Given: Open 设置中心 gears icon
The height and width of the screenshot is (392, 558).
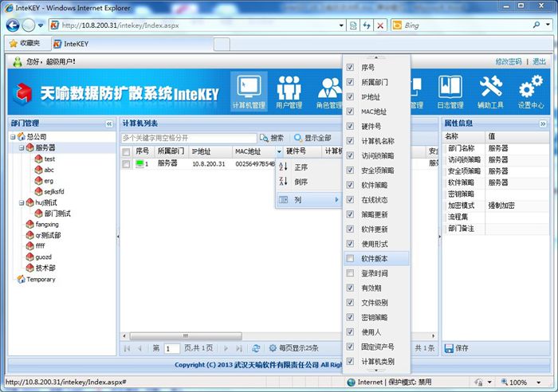Looking at the screenshot, I should coord(531,92).
